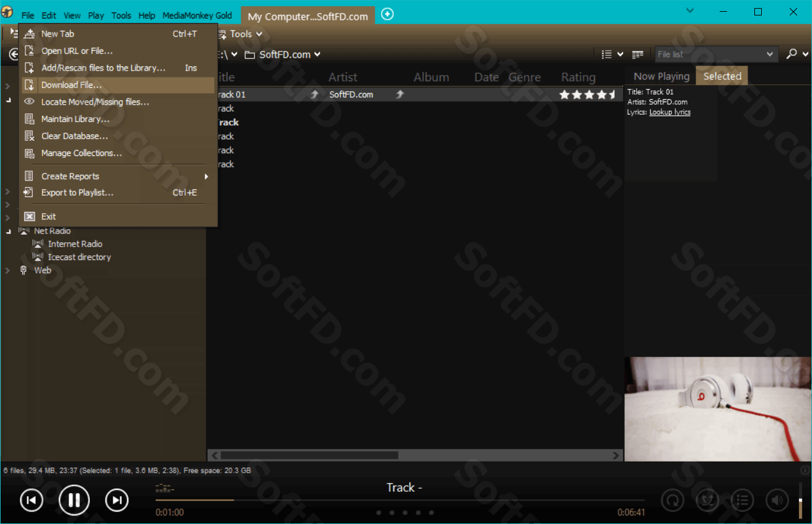The height and width of the screenshot is (524, 812).
Task: Choose Add/Rescan files to the Library
Action: pos(118,68)
